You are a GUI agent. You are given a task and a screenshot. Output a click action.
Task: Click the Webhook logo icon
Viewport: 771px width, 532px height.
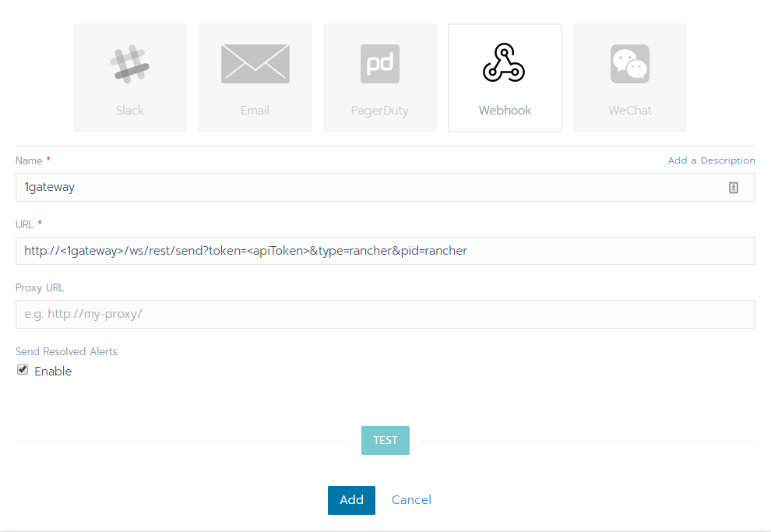coord(504,64)
